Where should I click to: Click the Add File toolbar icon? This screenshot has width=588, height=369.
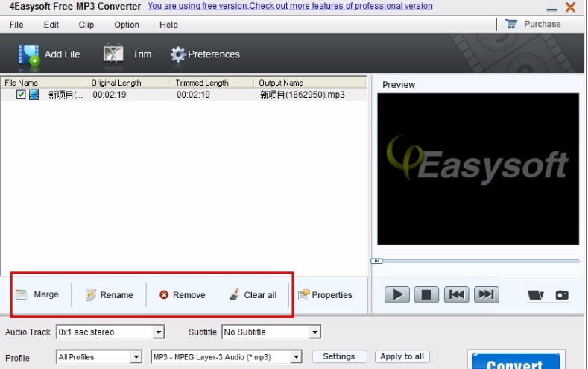(x=30, y=54)
